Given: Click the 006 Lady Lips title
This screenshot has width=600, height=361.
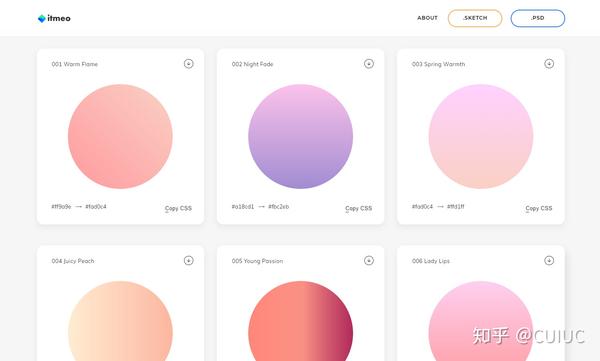Looking at the screenshot, I should click(430, 261).
